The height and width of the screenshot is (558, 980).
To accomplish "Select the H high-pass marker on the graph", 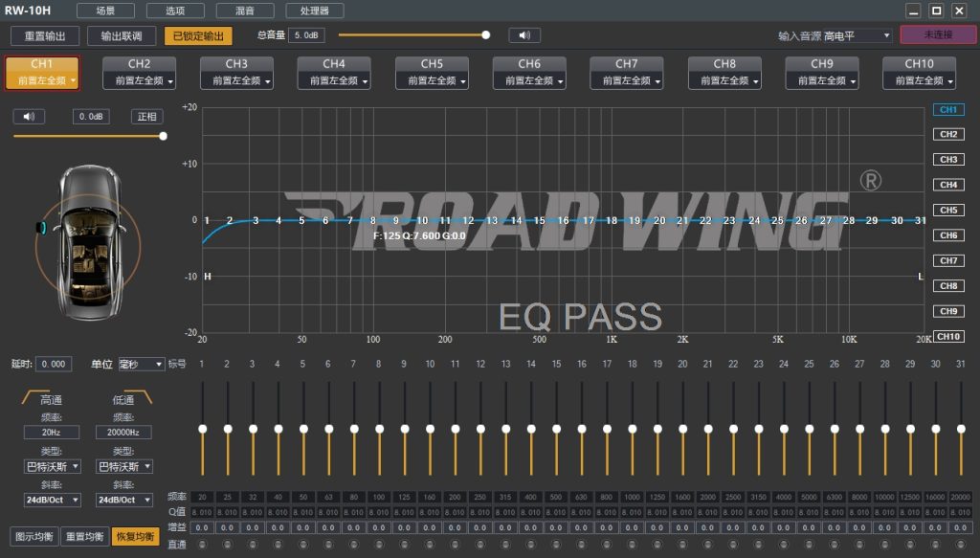I will (208, 277).
